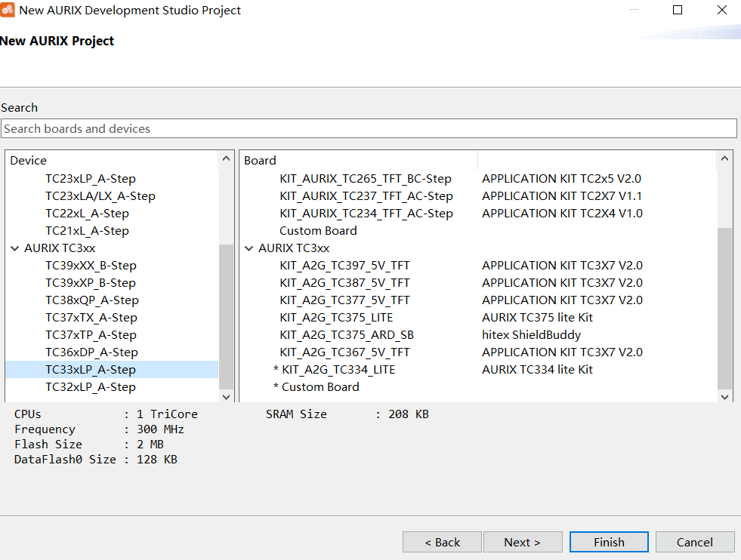Image resolution: width=741 pixels, height=560 pixels.
Task: Select device TC37xTP_A-Step
Action: click(91, 335)
